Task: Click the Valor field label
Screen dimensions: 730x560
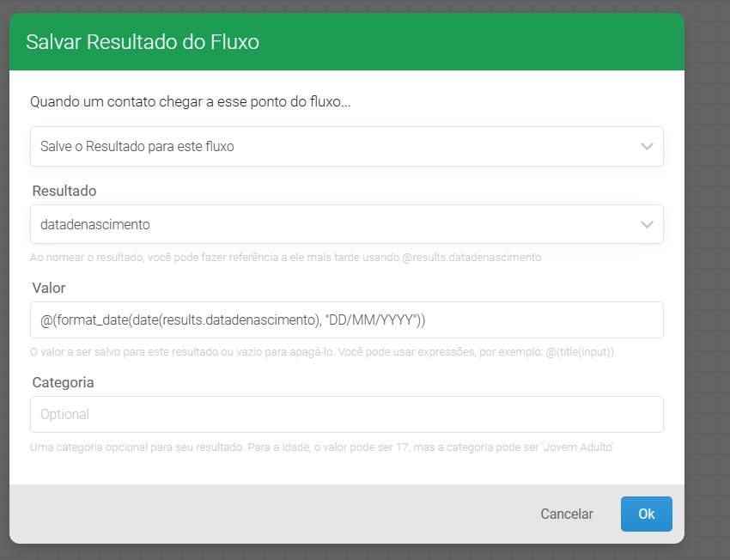Action: tap(49, 288)
